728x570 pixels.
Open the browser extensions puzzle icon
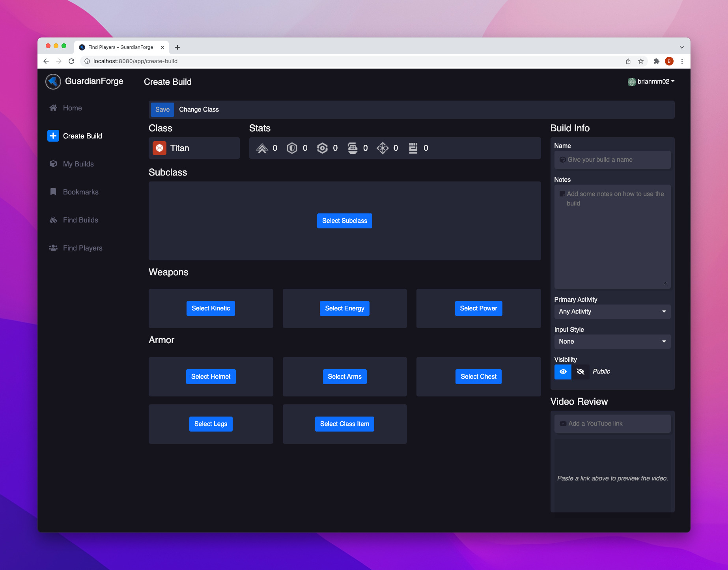(657, 61)
